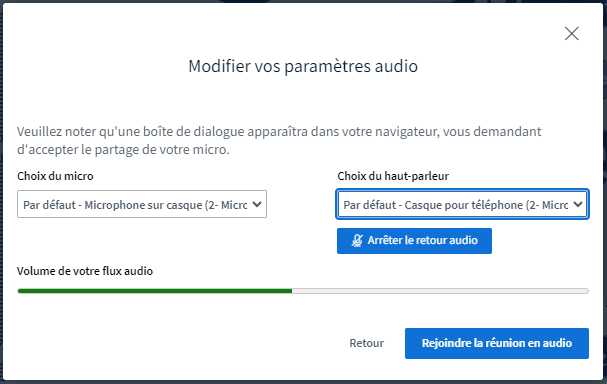This screenshot has width=607, height=384.
Task: Click the chevron arrow of microphone selector
Action: click(257, 204)
